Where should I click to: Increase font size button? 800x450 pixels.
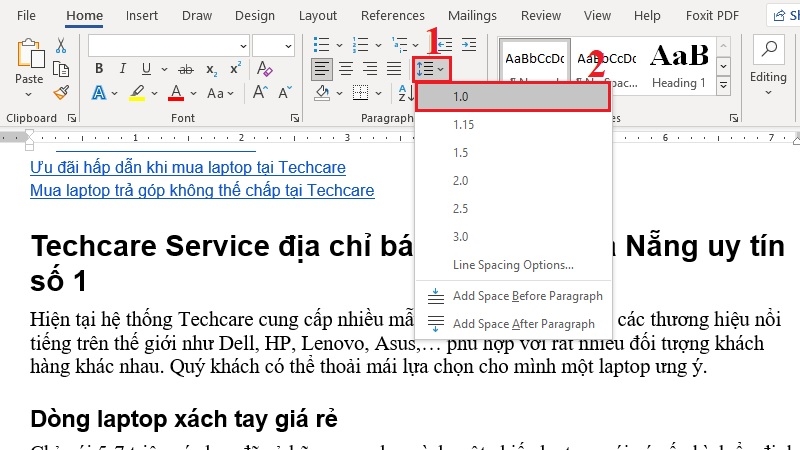pos(260,92)
